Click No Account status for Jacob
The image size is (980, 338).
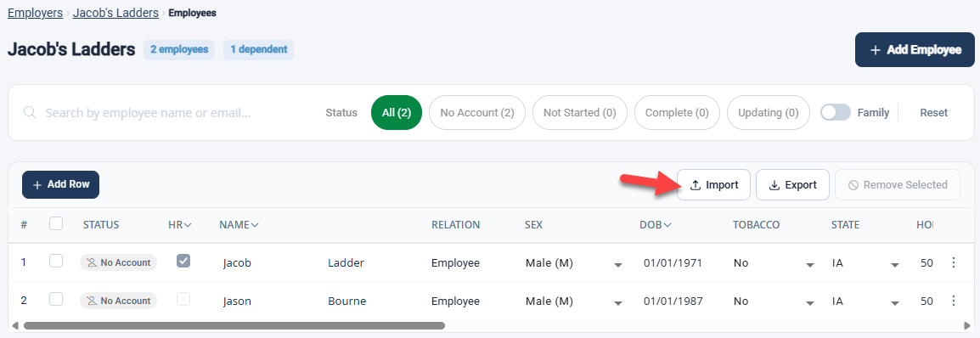click(x=118, y=263)
